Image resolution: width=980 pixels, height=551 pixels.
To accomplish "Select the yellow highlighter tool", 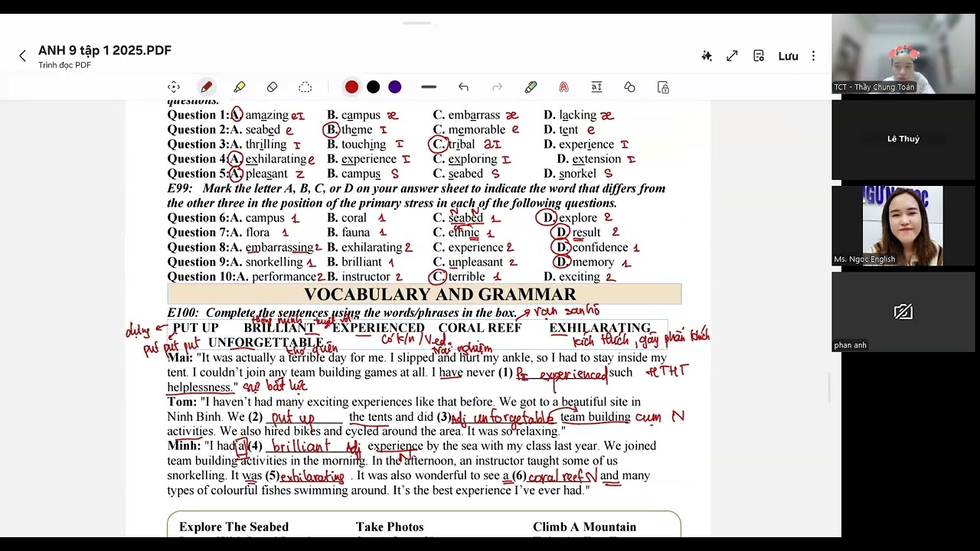I will [240, 87].
